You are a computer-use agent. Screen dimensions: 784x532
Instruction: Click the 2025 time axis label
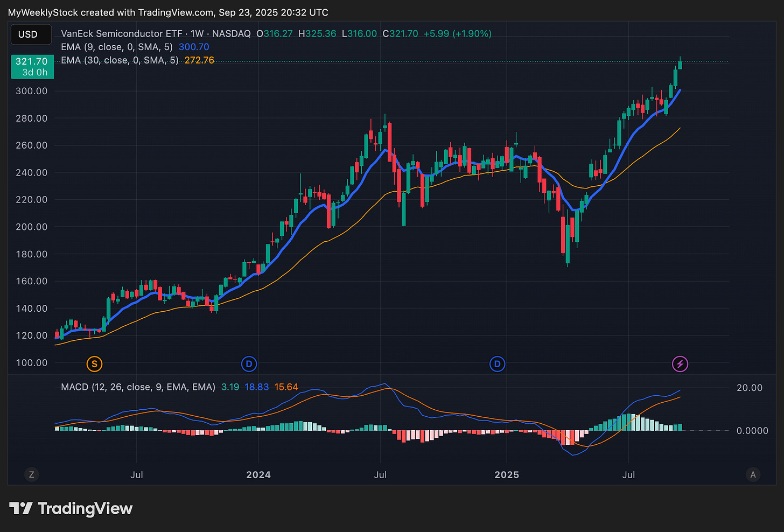(x=507, y=475)
